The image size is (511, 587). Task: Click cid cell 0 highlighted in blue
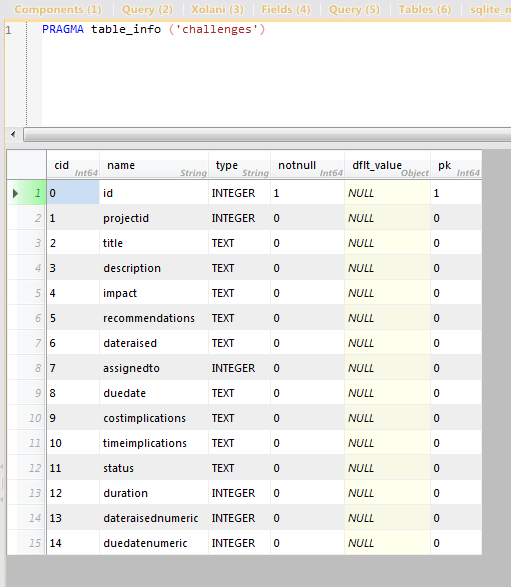(73, 193)
